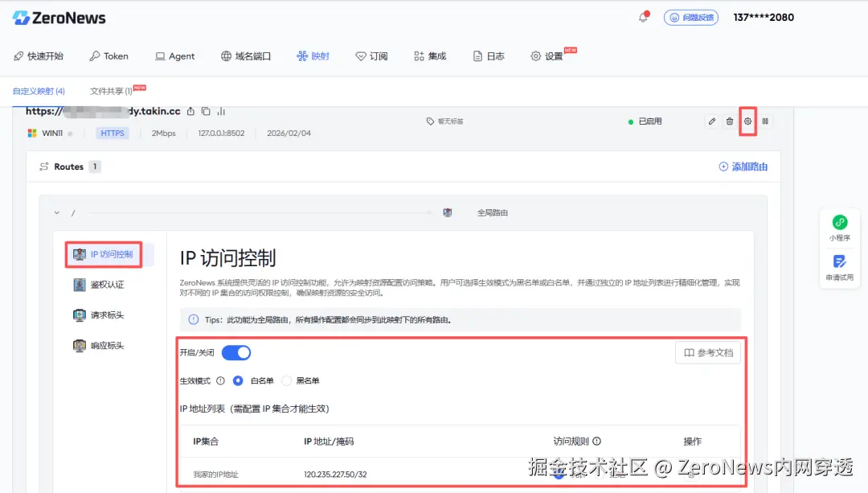The image size is (868, 493).
Task: Open the Token menu item
Action: [x=109, y=56]
